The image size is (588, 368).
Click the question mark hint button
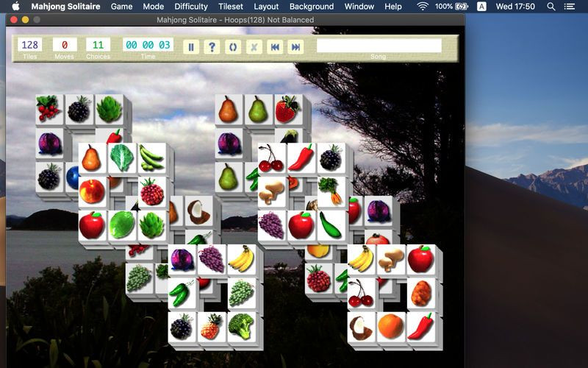(x=212, y=47)
